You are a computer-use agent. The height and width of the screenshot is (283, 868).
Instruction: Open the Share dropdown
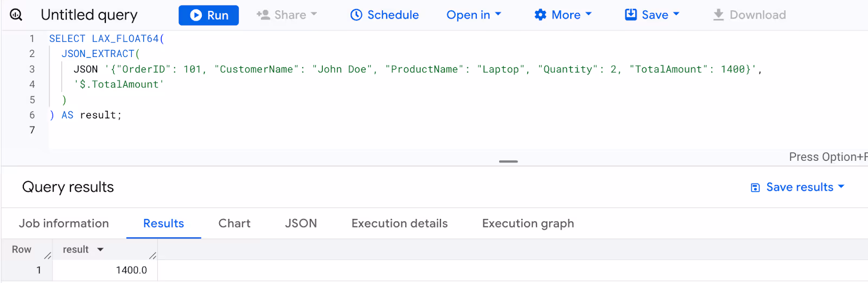click(x=286, y=15)
